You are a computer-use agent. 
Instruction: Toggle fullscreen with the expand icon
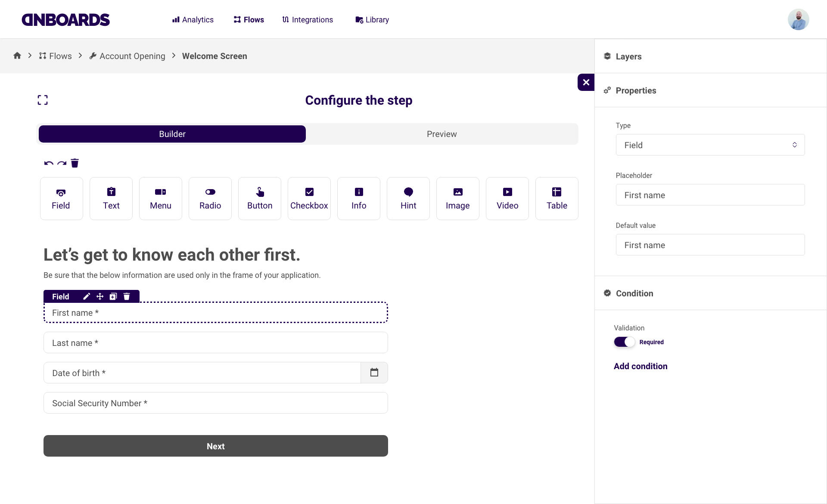(x=43, y=100)
